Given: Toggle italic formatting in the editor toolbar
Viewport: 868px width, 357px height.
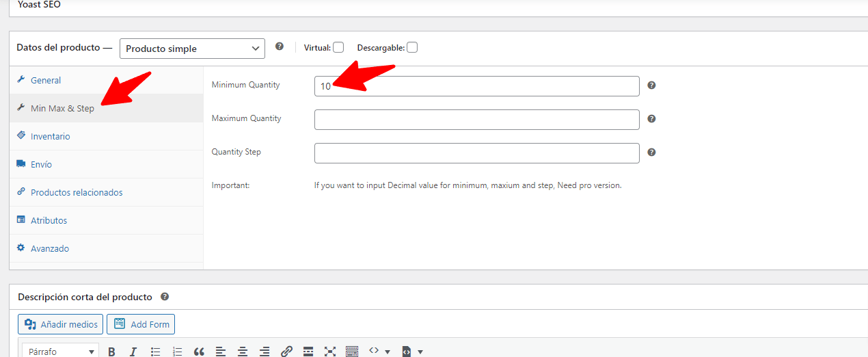Looking at the screenshot, I should click(x=133, y=352).
